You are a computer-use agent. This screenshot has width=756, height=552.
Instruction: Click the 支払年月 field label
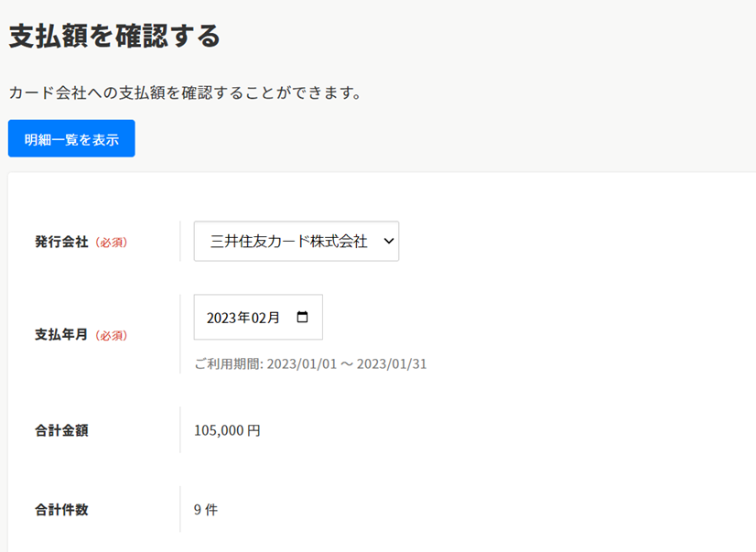61,335
